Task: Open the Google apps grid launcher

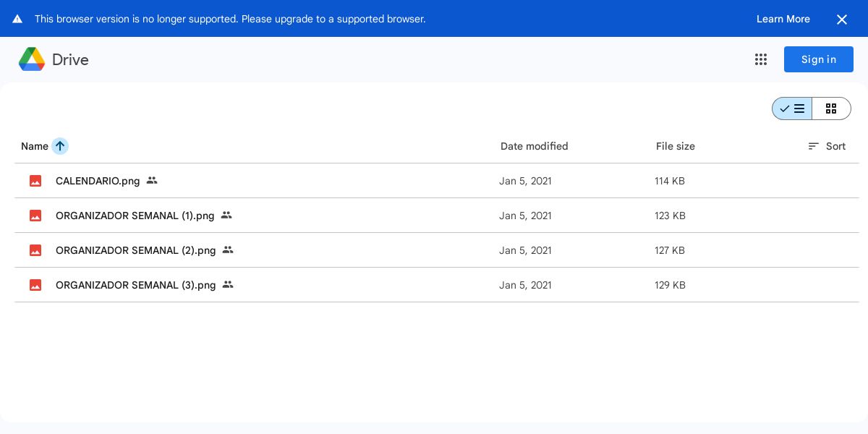Action: pyautogui.click(x=761, y=59)
